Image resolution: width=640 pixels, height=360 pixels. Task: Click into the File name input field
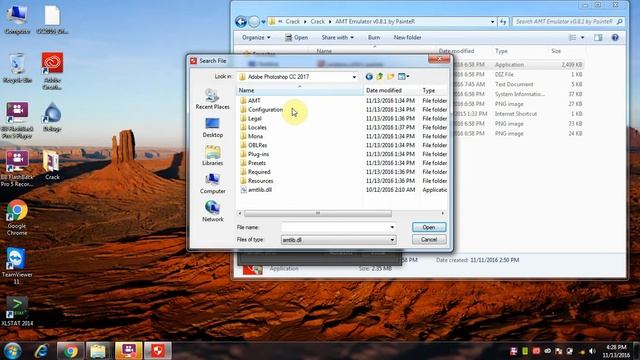(x=335, y=227)
